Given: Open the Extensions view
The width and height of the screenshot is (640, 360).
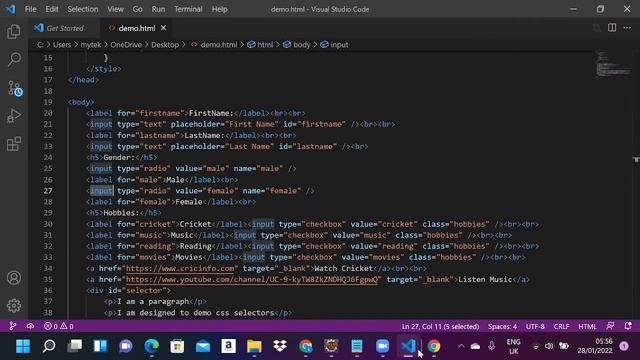Looking at the screenshot, I should pyautogui.click(x=14, y=144).
